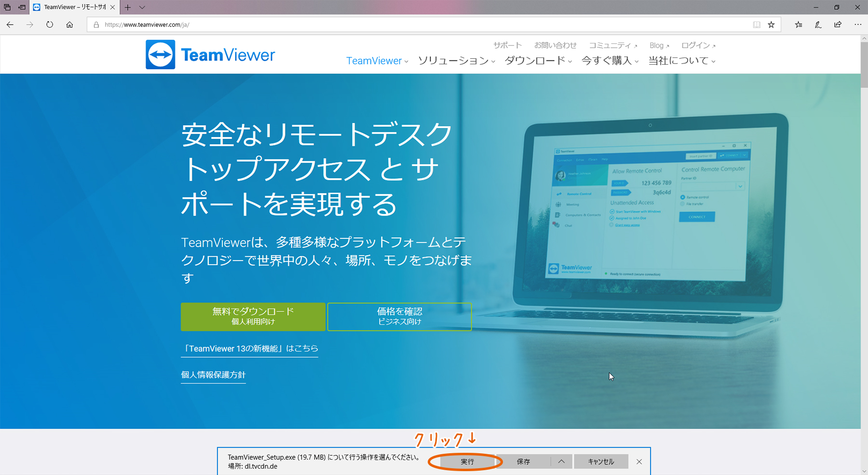Open reading view book icon

click(757, 25)
